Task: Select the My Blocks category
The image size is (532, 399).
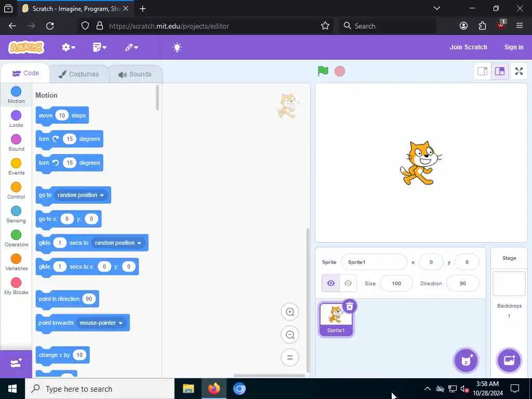Action: [16, 286]
